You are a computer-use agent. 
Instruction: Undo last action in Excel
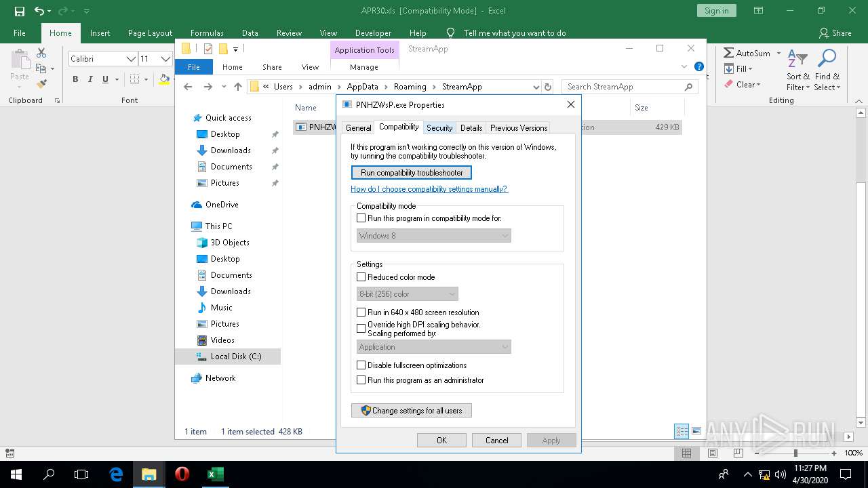coord(39,11)
